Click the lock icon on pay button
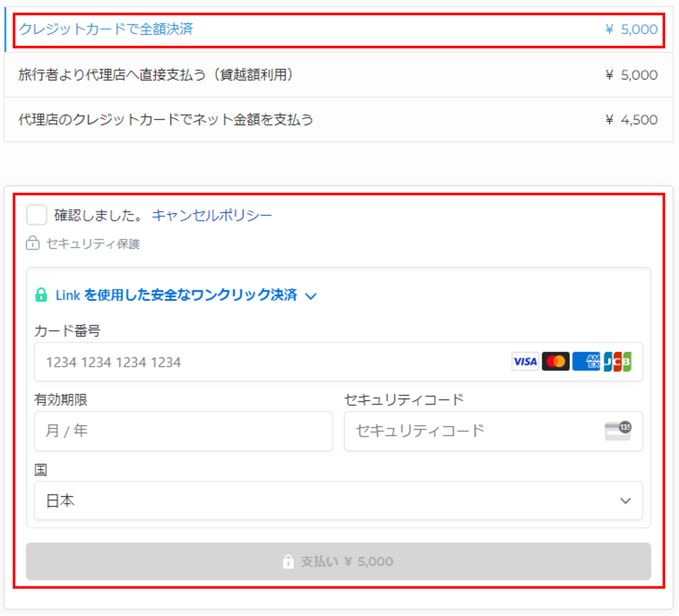This screenshot has height=616, width=679. (288, 561)
